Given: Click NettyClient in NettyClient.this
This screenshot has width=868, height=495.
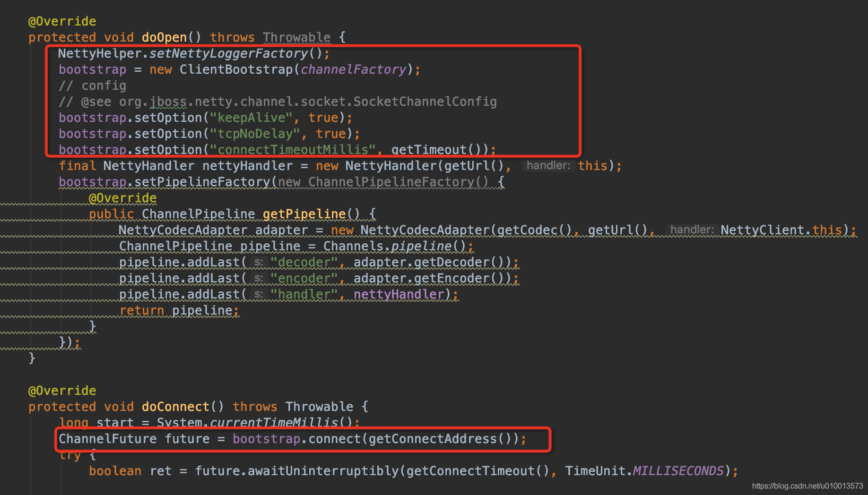Looking at the screenshot, I should (x=762, y=230).
